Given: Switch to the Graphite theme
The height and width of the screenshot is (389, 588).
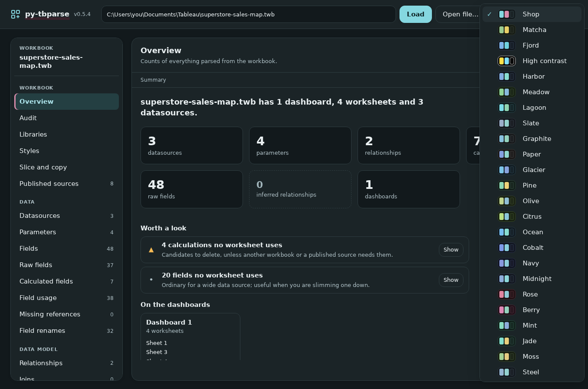Looking at the screenshot, I should click(x=532, y=139).
